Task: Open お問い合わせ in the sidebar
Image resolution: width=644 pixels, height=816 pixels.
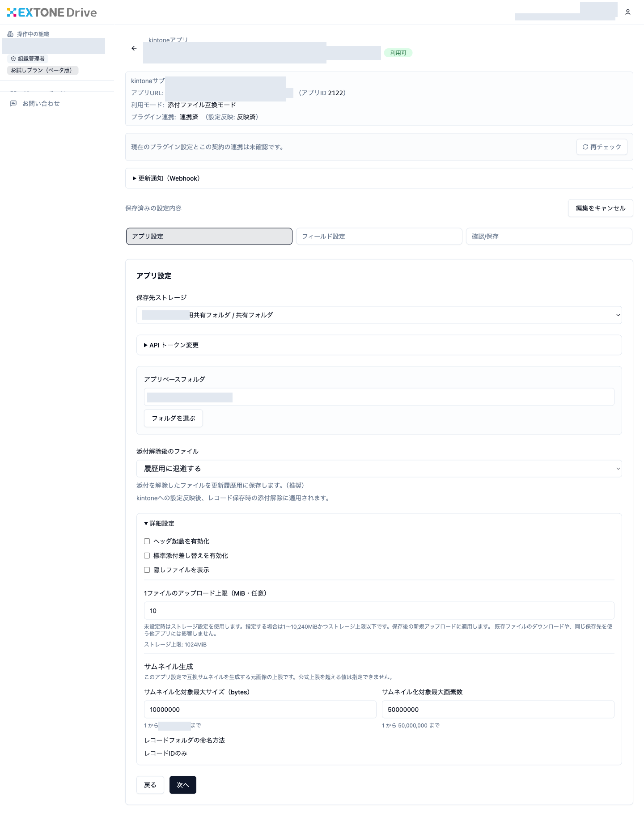Action: point(41,103)
